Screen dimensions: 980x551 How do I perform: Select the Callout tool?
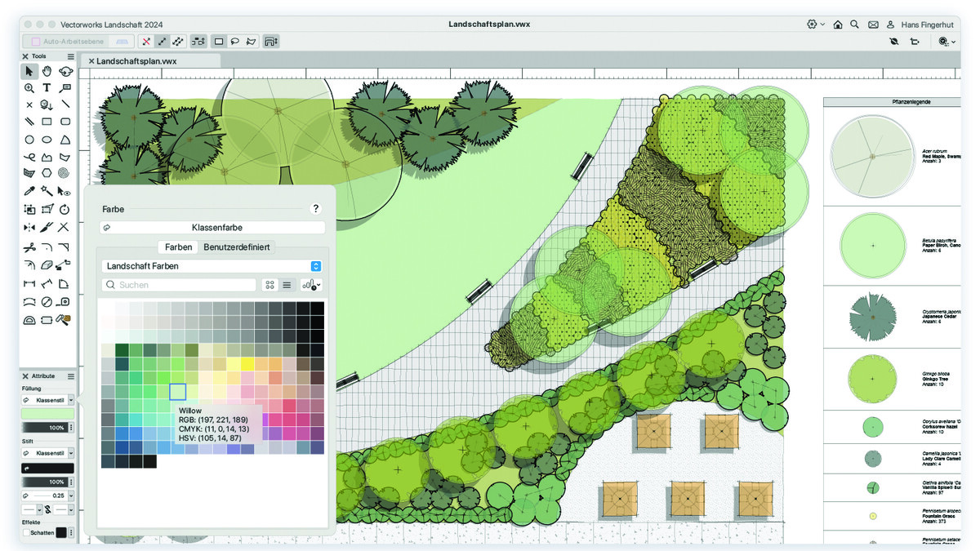[x=66, y=87]
